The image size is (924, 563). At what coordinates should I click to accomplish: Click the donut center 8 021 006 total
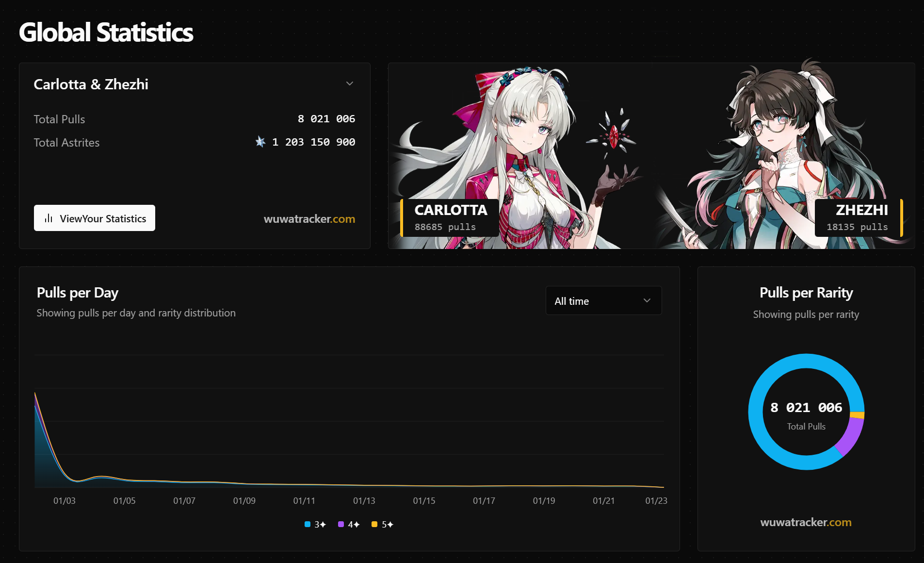(x=806, y=407)
